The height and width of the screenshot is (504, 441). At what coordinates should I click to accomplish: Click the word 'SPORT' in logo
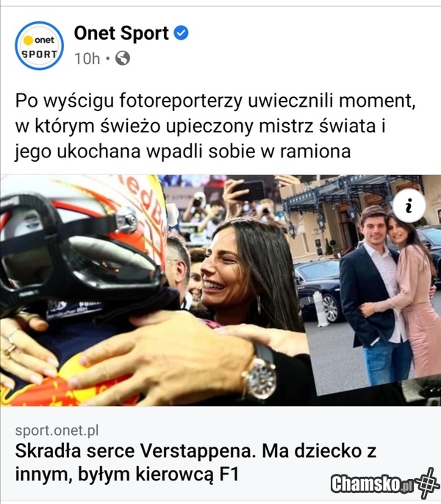39,54
